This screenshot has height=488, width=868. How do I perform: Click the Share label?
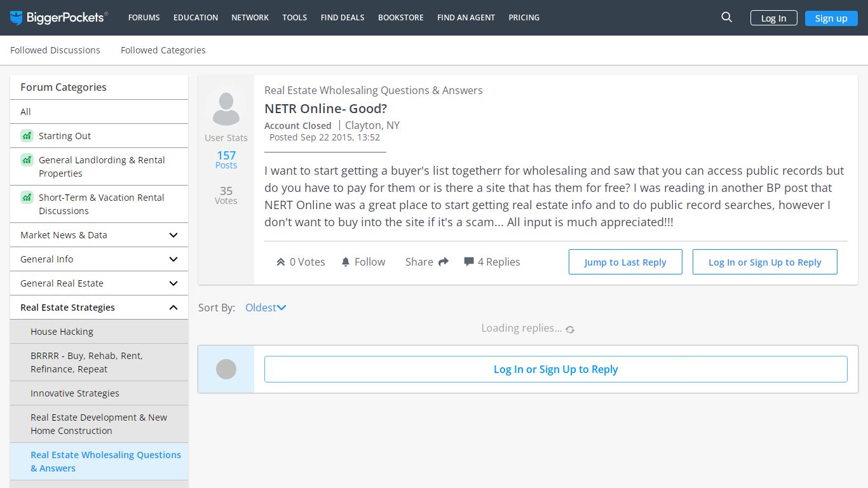point(419,262)
